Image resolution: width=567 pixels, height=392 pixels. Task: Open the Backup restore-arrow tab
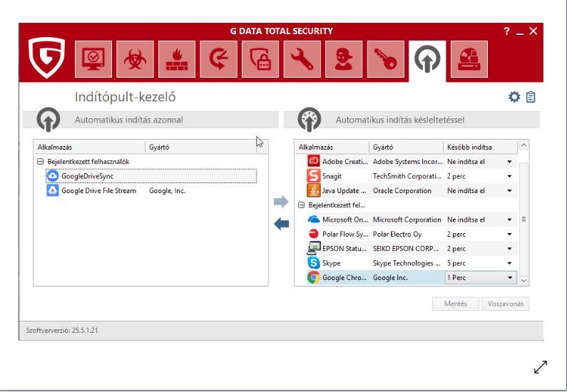(x=218, y=59)
